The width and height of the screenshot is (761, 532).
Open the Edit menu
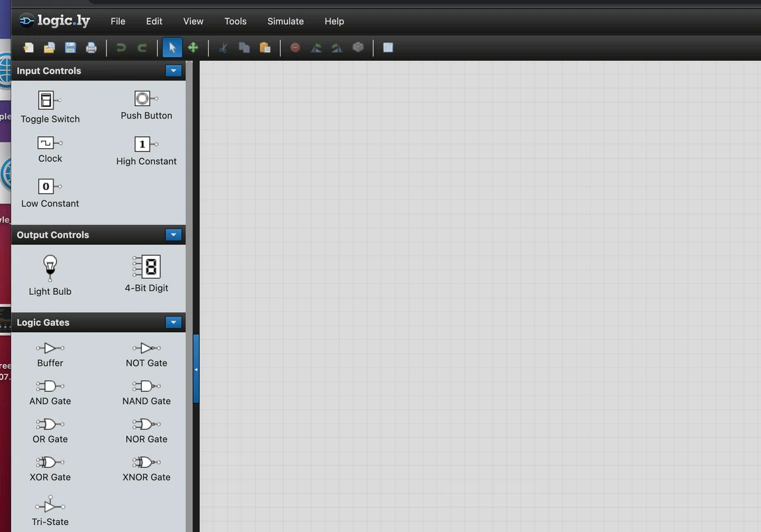coord(154,21)
